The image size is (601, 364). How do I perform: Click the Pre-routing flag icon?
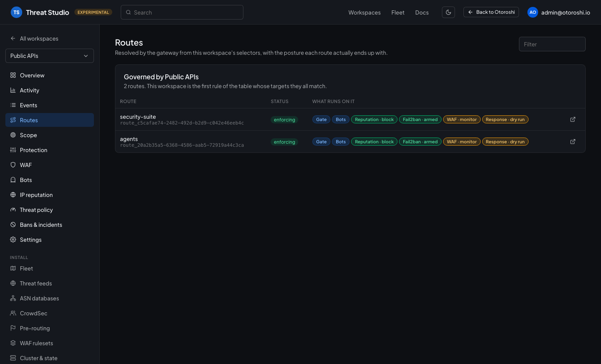(13, 328)
